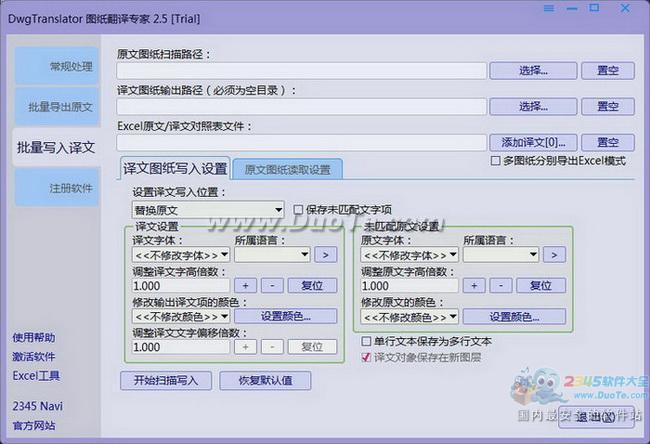Open the Excel工具 link
This screenshot has height=444, width=650.
(36, 376)
